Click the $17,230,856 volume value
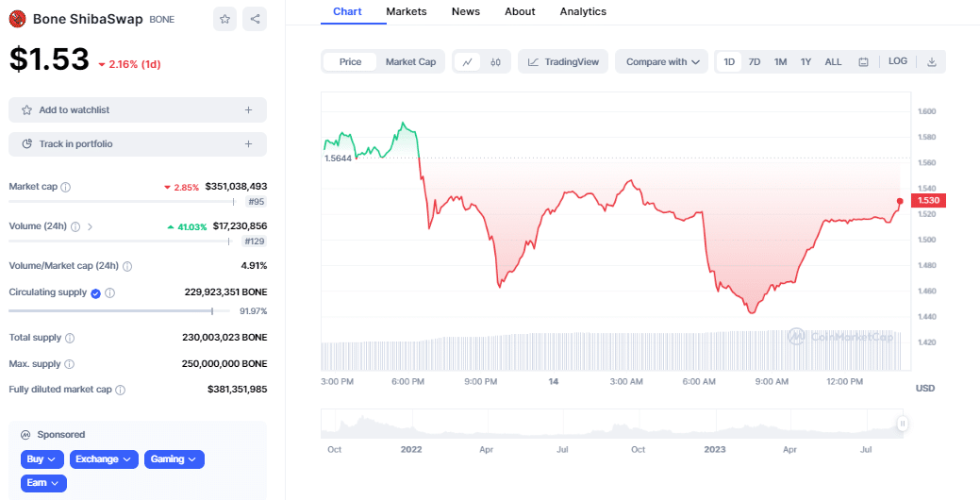 240,225
